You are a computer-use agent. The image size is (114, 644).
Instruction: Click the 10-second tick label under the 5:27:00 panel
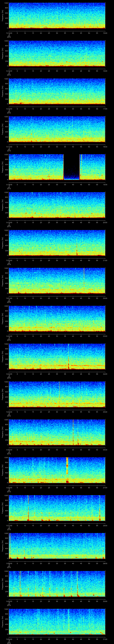click(25, 525)
